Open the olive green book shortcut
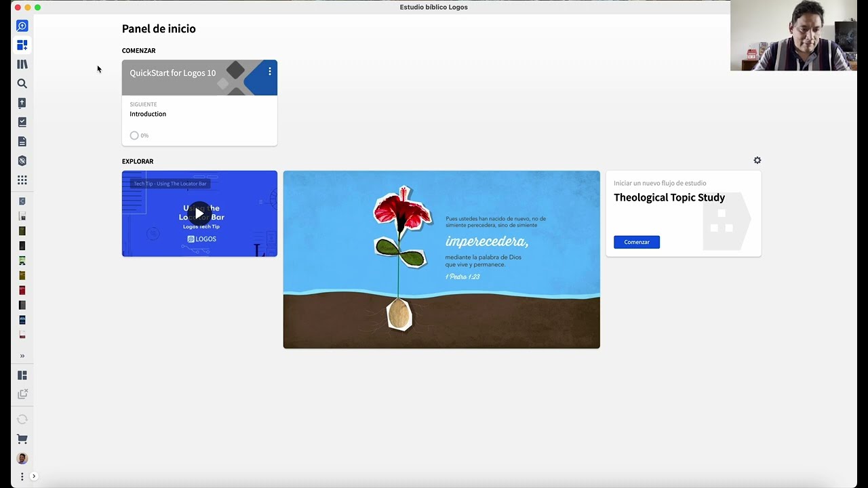This screenshot has width=868, height=488. point(22,231)
